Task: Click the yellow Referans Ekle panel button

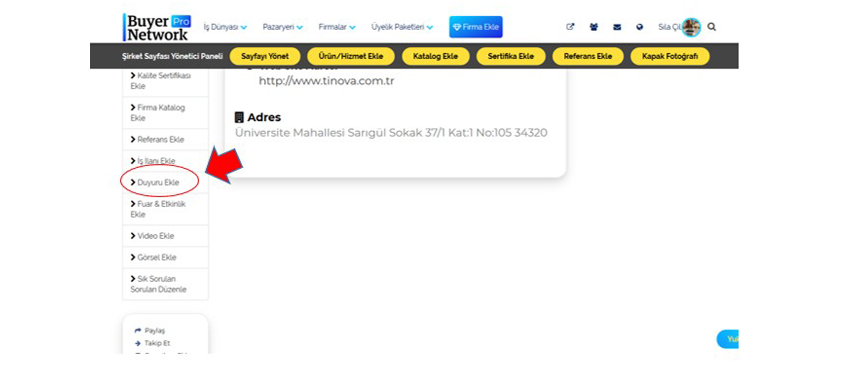Action: coord(588,56)
